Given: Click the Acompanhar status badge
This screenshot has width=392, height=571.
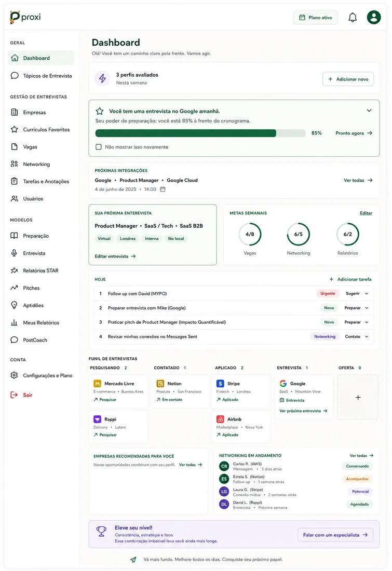Looking at the screenshot, I should pyautogui.click(x=357, y=479).
